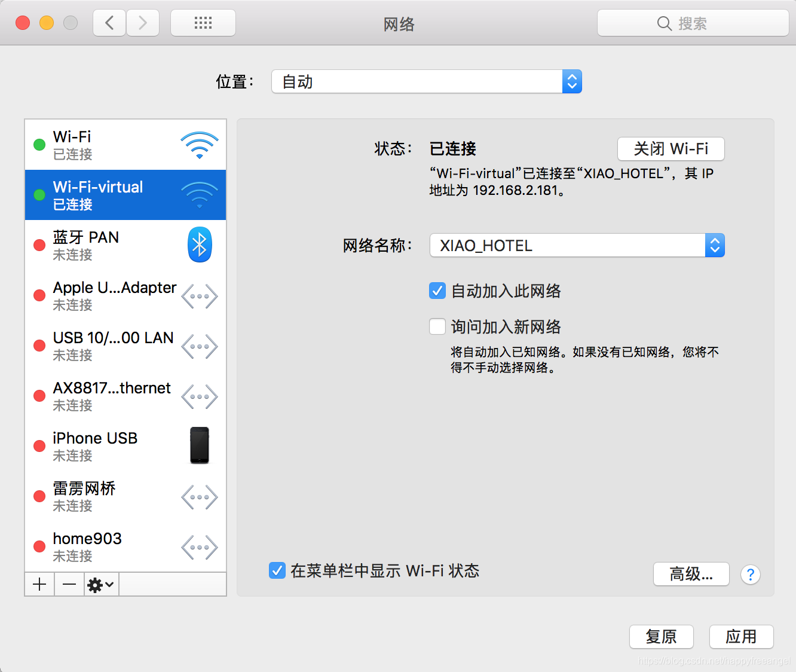
Task: Go forward with the right arrow button
Action: pos(143,23)
